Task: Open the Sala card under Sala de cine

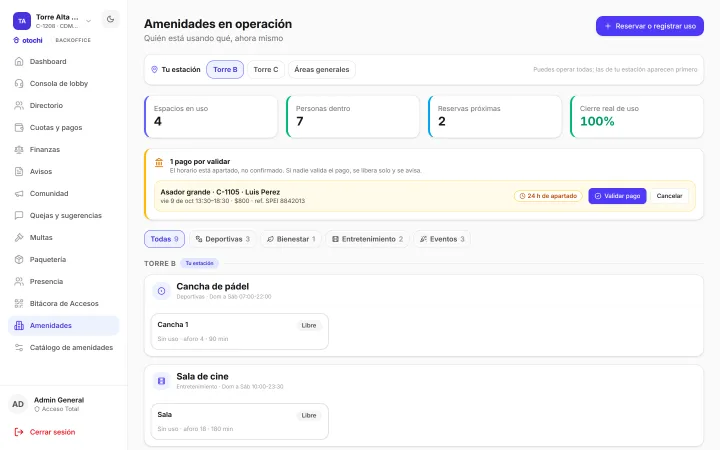Action: pos(240,422)
